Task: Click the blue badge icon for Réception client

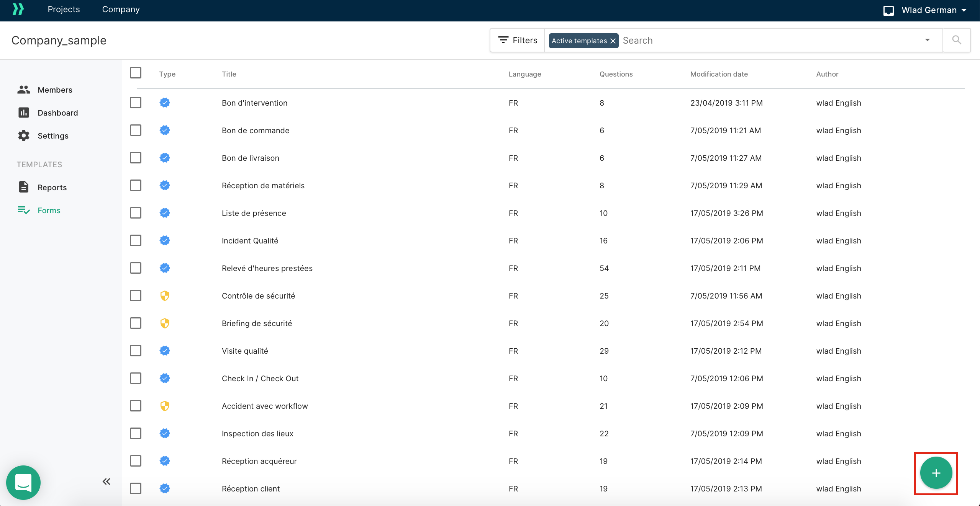Action: [165, 488]
